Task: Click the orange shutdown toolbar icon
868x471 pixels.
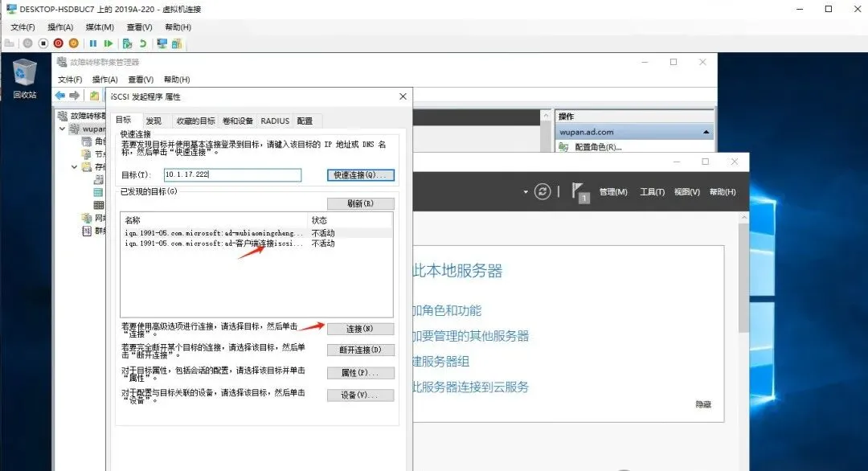Action: 74,43
